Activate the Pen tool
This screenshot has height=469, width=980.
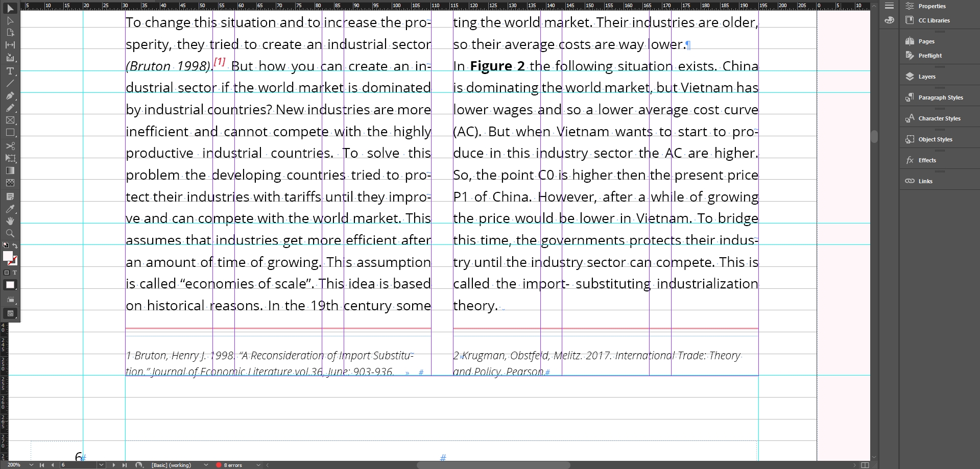(10, 96)
